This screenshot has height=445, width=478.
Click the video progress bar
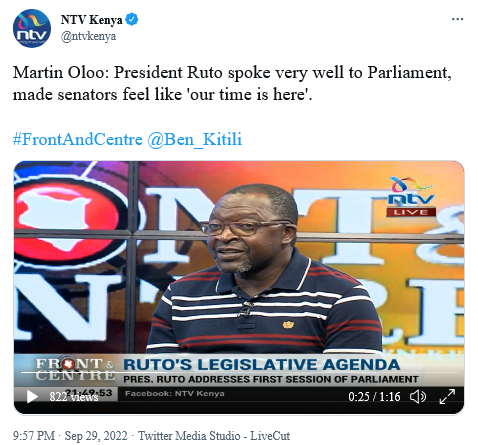(239, 372)
